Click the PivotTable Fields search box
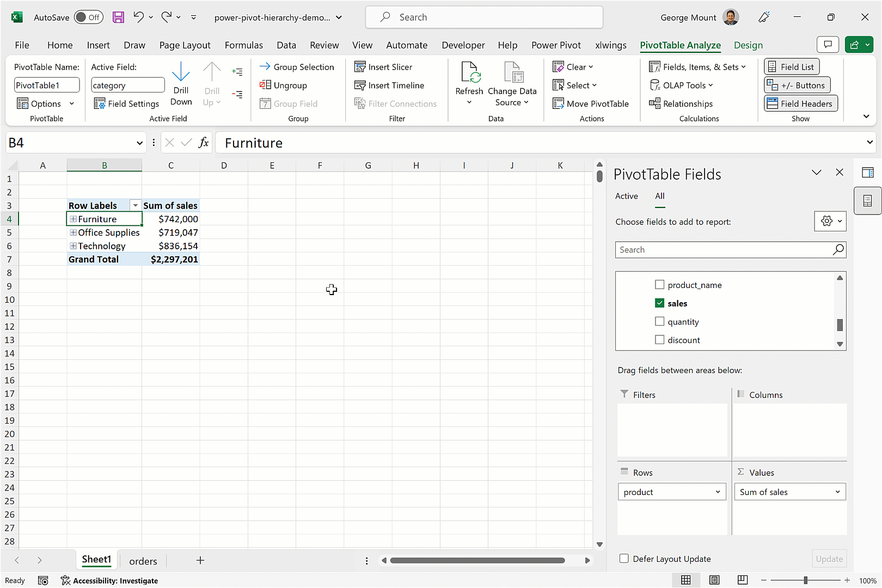The width and height of the screenshot is (882, 588). tap(724, 249)
